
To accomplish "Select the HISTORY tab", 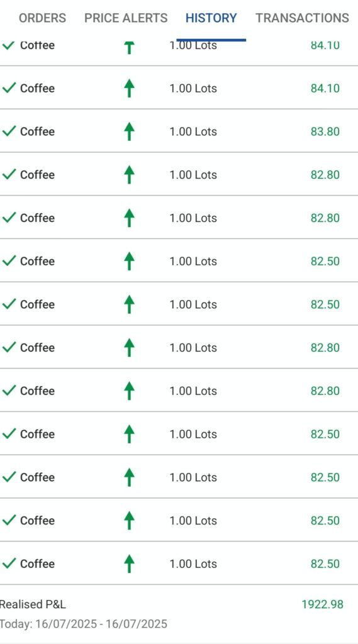I will coord(211,18).
